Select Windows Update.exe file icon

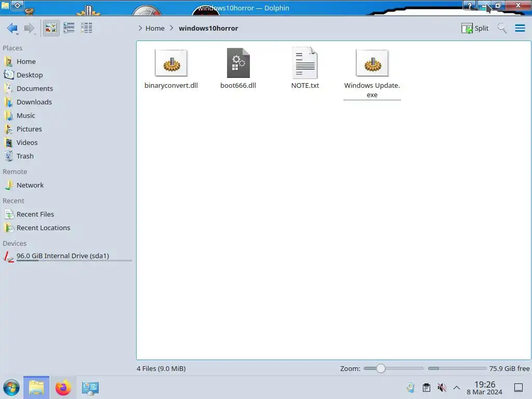click(x=372, y=63)
